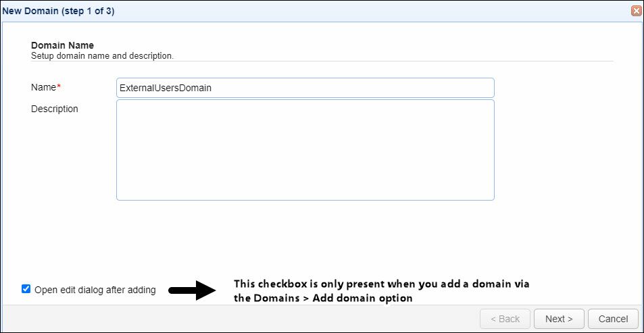Select the 'Open edit dialog after adding' label text
This screenshot has height=333, width=644.
pos(95,290)
